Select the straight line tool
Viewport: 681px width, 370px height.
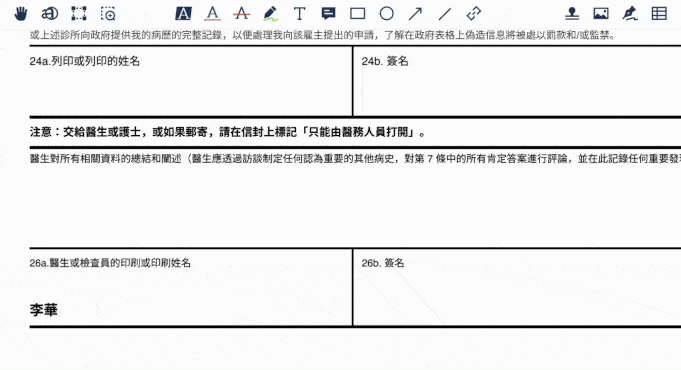445,14
